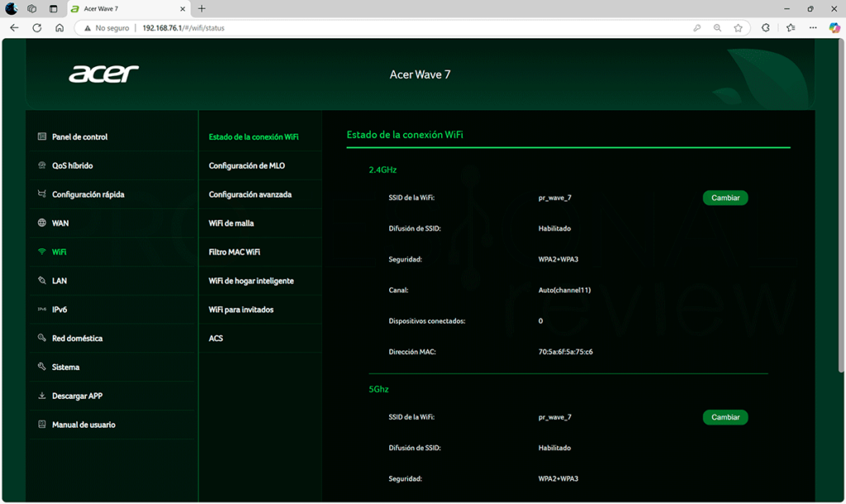Viewport: 846px width, 504px height.
Task: Click the Auto(channel11) value
Action: click(564, 290)
